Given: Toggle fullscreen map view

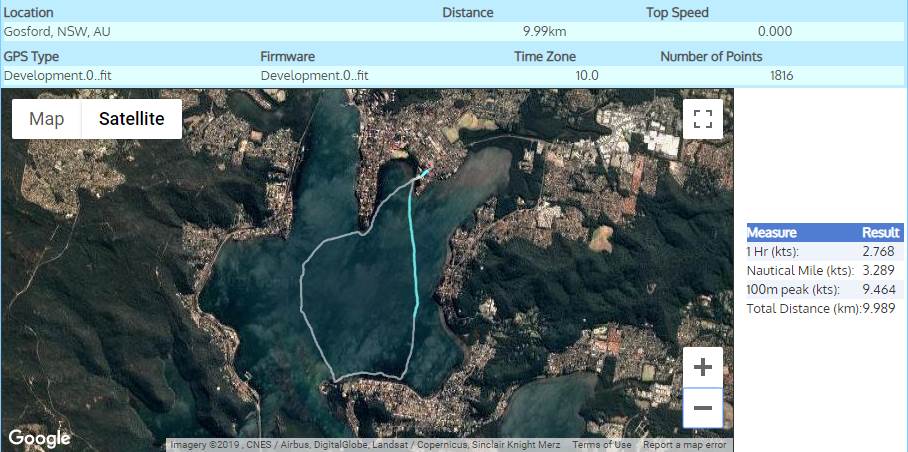Looking at the screenshot, I should pyautogui.click(x=702, y=120).
